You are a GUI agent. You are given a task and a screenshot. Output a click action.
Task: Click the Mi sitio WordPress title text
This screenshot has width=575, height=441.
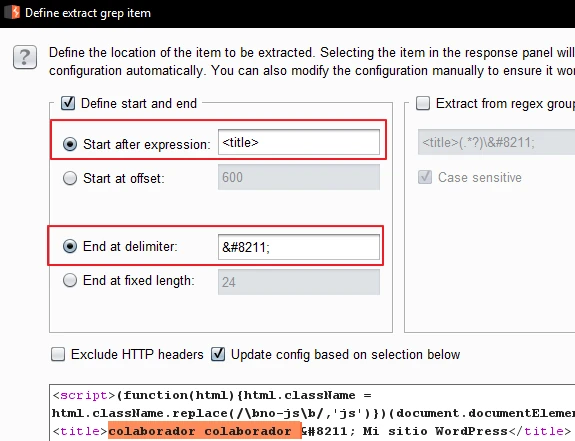tap(435, 431)
